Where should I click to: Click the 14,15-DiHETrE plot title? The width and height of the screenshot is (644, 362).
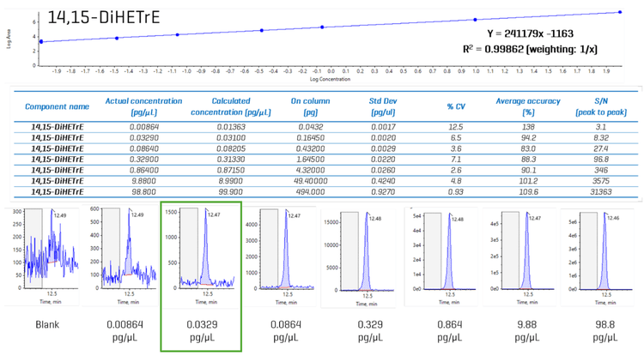[104, 16]
